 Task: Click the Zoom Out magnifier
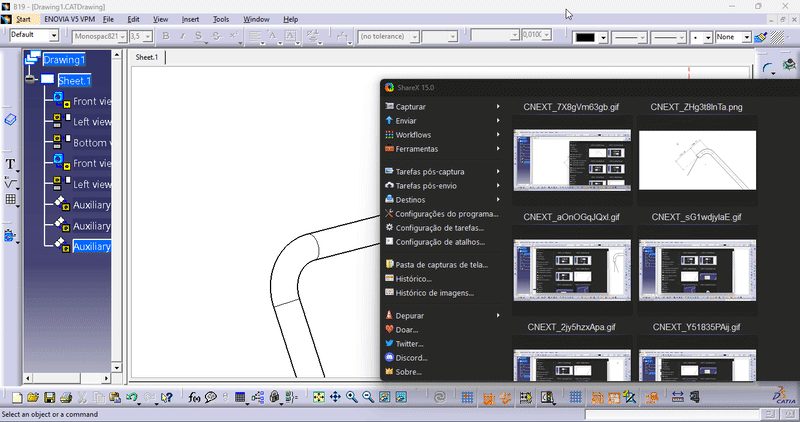(x=368, y=397)
